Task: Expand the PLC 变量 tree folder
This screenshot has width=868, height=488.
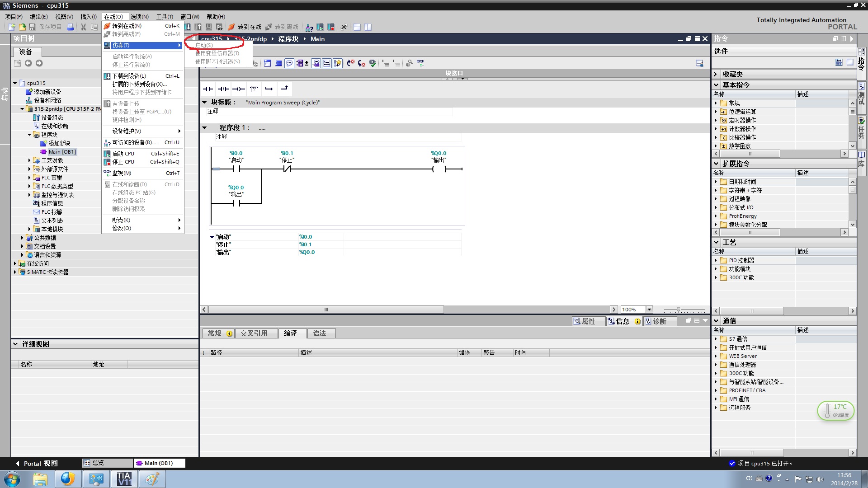Action: click(29, 178)
